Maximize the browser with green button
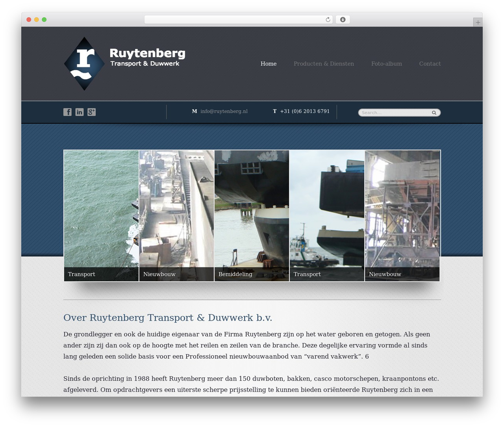The width and height of the screenshot is (504, 427). [x=44, y=20]
